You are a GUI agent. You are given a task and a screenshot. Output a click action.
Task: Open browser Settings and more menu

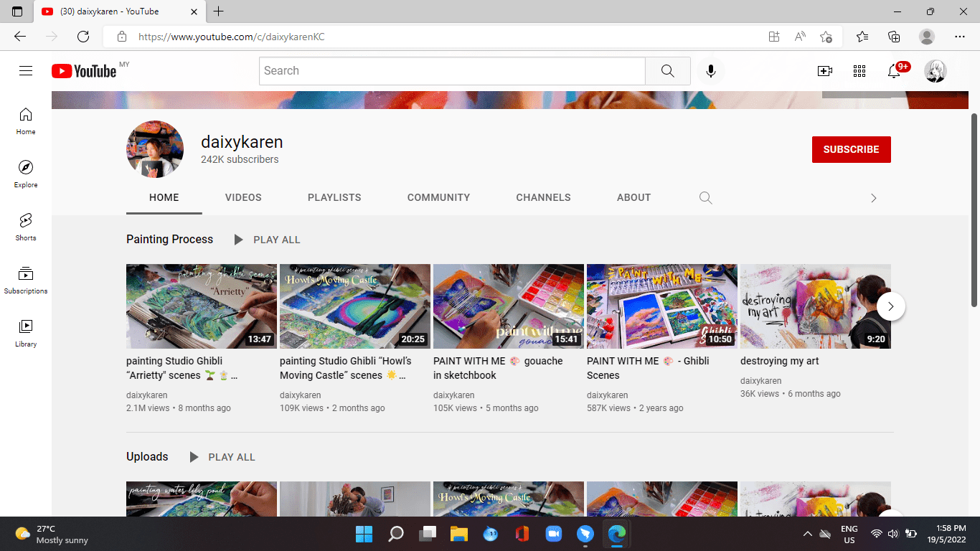(x=960, y=37)
